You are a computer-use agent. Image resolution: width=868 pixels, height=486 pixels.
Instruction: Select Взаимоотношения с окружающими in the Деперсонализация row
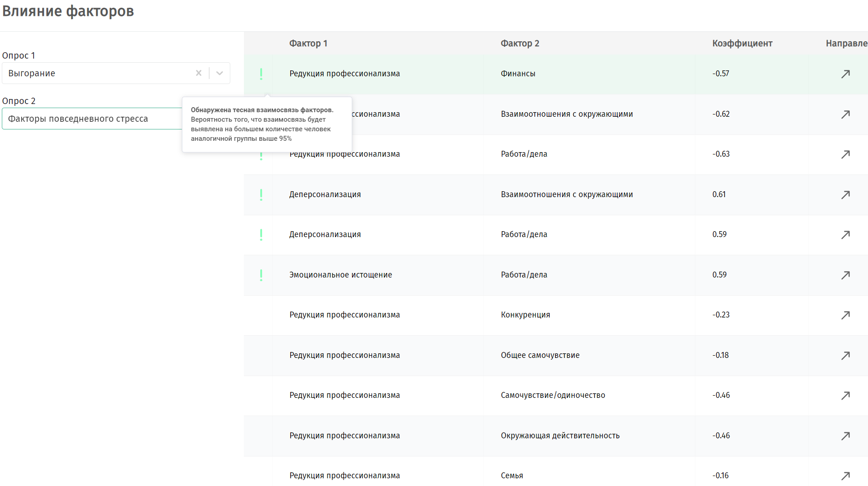tap(567, 194)
